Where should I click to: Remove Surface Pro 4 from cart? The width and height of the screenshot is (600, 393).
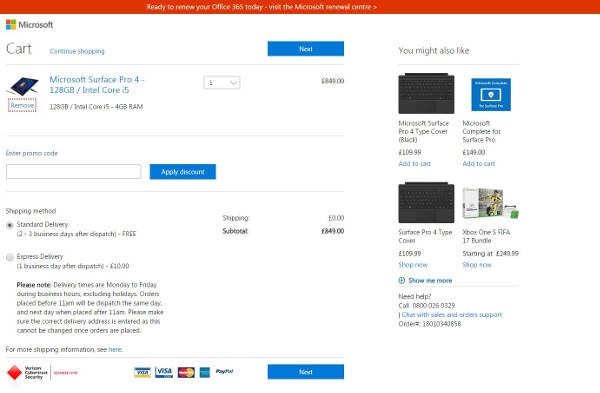tap(22, 105)
